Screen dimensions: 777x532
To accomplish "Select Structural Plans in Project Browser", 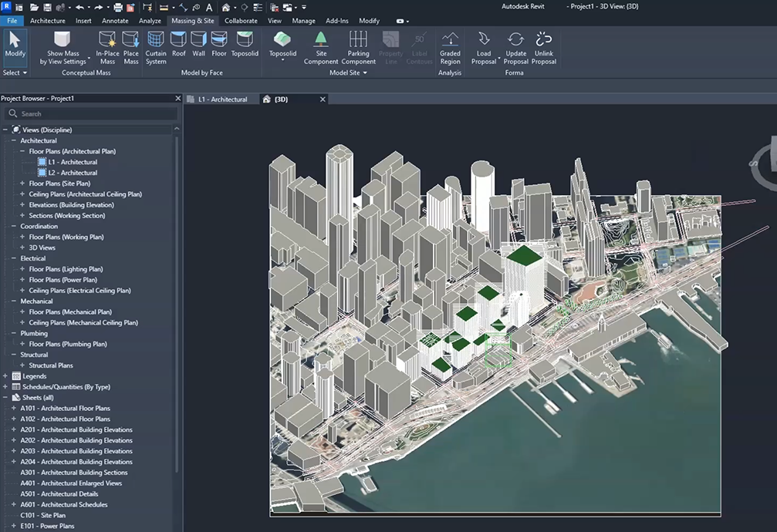I will (51, 365).
